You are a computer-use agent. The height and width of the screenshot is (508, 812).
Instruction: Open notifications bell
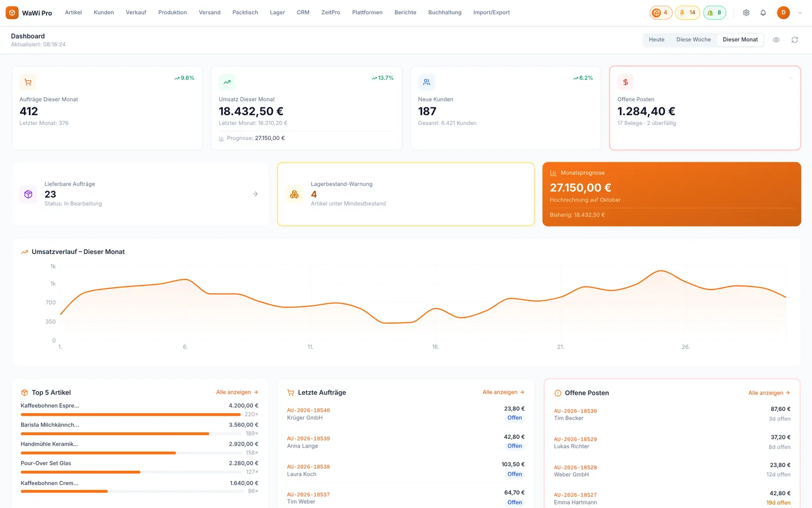click(763, 13)
